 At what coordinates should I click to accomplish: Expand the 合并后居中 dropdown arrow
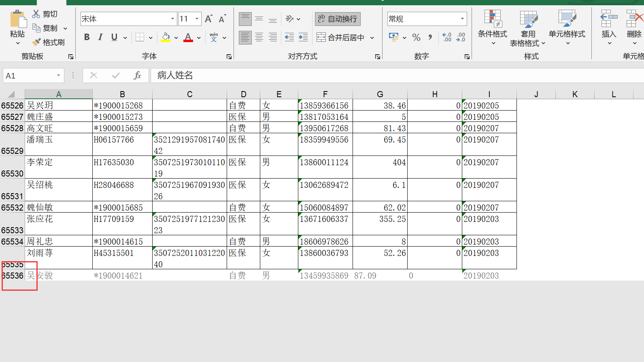[372, 38]
